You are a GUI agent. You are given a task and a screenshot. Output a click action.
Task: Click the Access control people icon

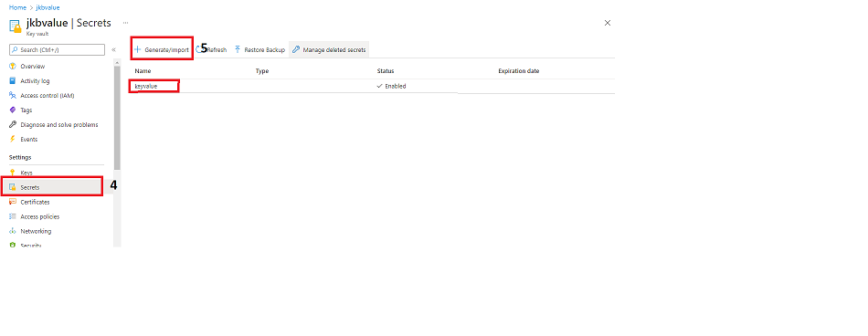pos(13,95)
